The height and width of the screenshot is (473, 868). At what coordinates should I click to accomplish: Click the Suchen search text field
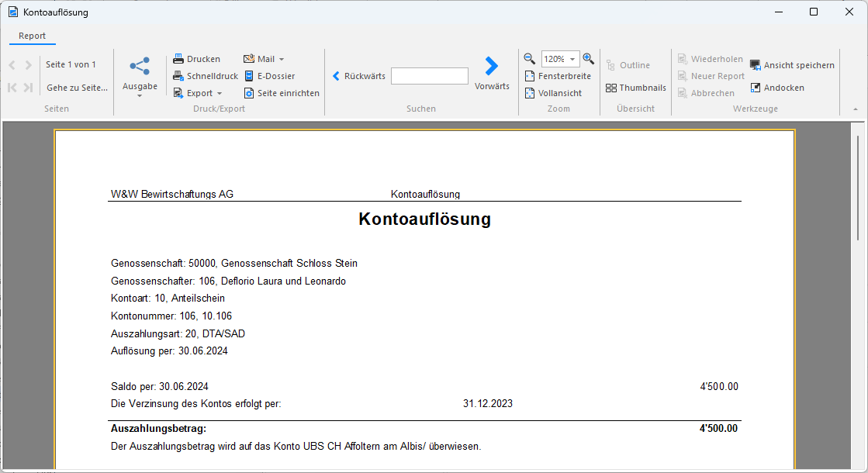pyautogui.click(x=430, y=76)
